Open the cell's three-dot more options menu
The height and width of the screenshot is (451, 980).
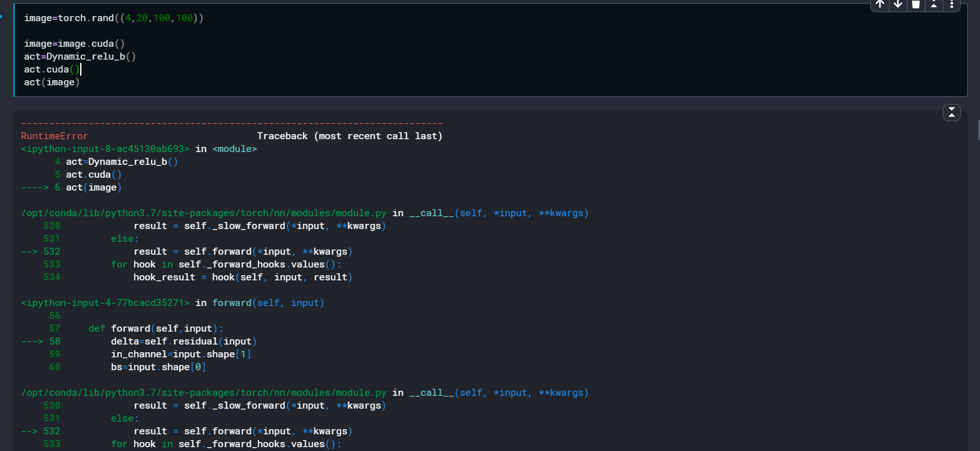[952, 4]
